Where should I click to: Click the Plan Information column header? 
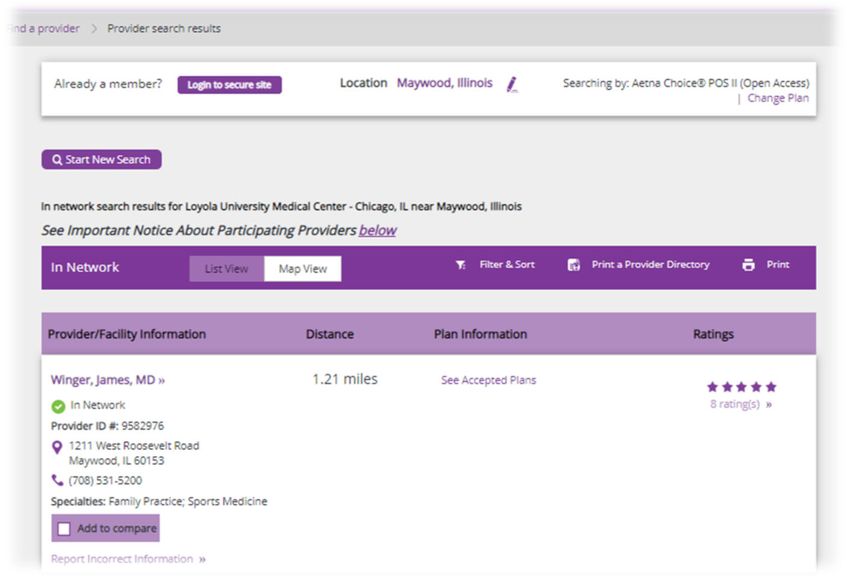click(480, 334)
